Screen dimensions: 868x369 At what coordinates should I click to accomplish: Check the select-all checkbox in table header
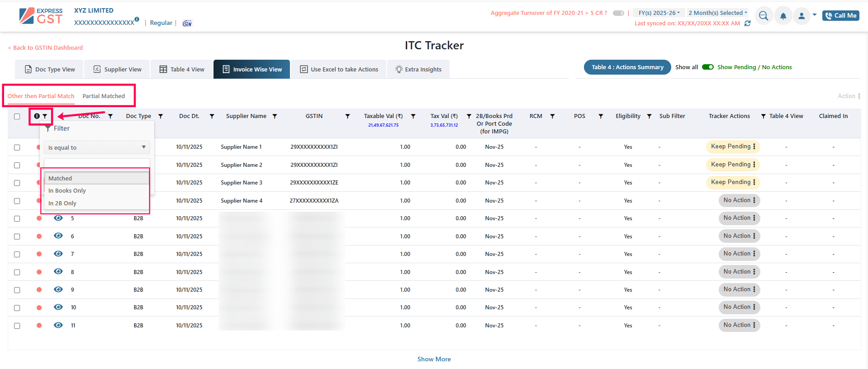pyautogui.click(x=17, y=116)
